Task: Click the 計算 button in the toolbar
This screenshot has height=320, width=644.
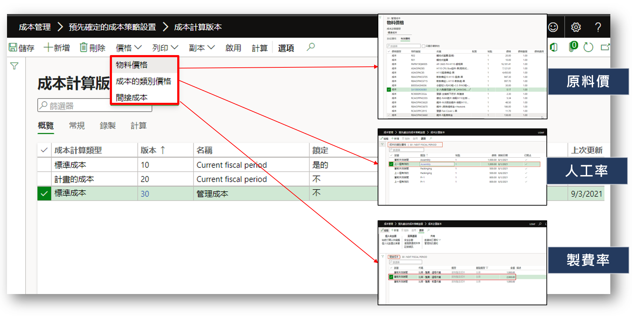Action: tap(259, 47)
